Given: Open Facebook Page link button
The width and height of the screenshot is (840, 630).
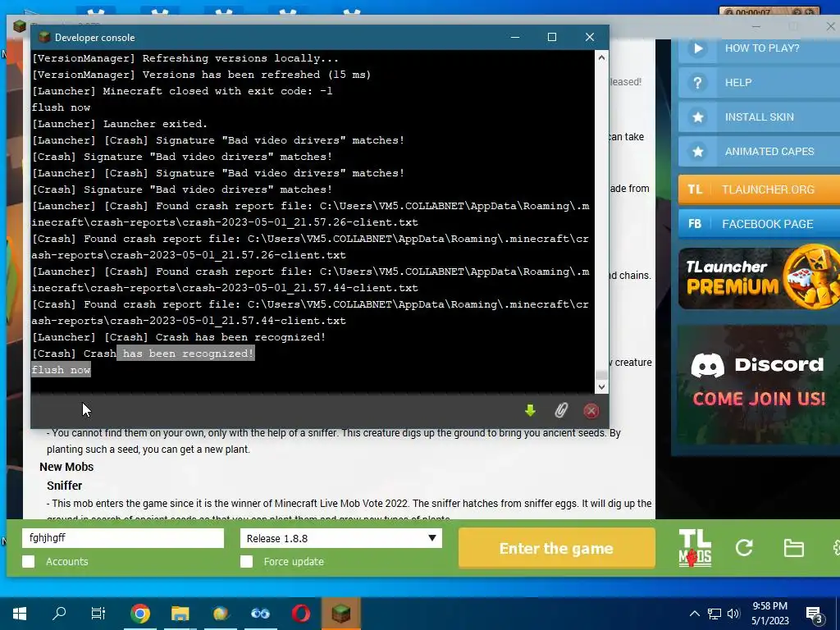Looking at the screenshot, I should [759, 224].
